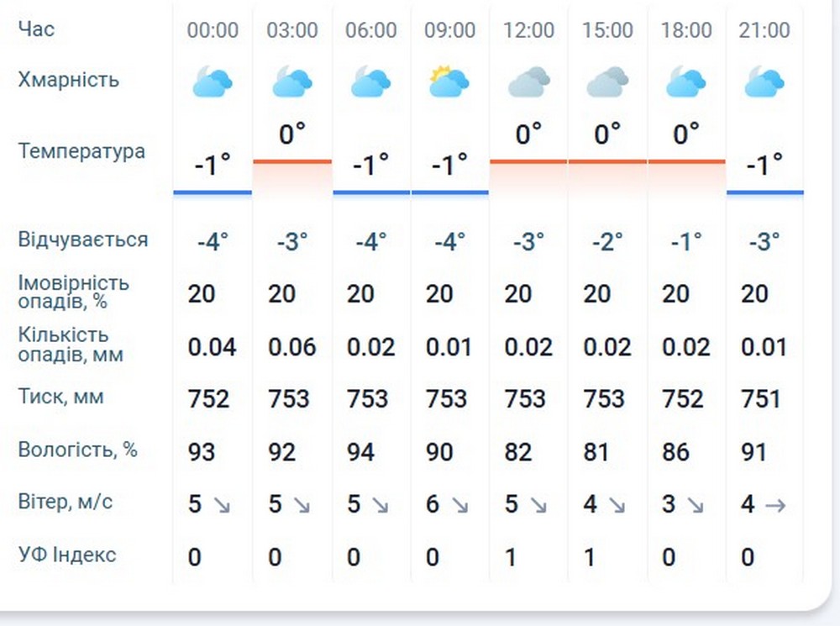Click the 09:00 sun and cloud icon
This screenshot has width=840, height=626.
pos(449,82)
